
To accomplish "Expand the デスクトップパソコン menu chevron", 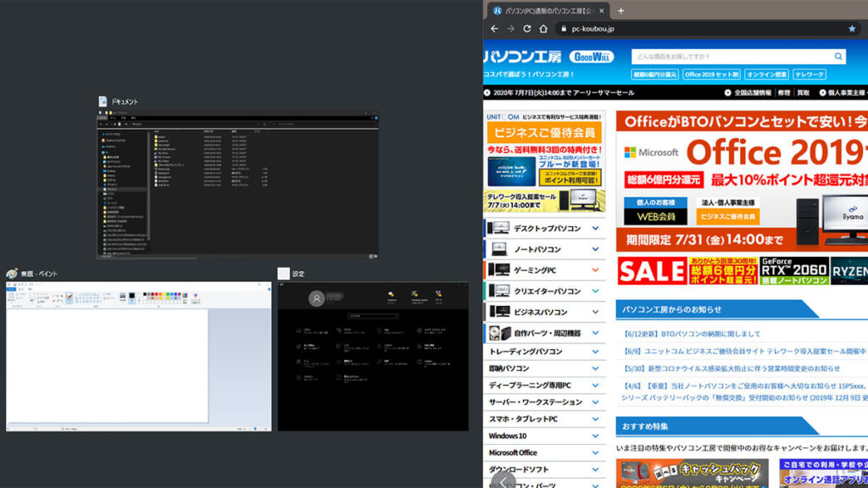I will pyautogui.click(x=595, y=228).
